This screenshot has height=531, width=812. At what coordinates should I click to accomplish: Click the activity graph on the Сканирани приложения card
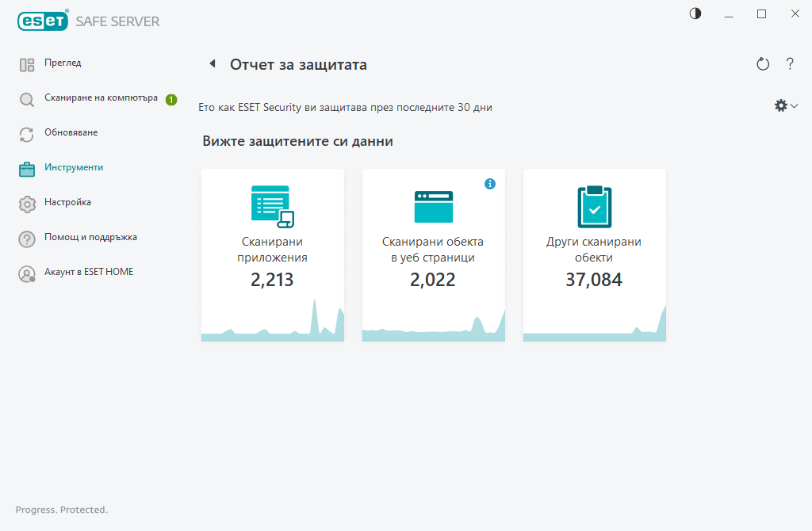(x=272, y=327)
